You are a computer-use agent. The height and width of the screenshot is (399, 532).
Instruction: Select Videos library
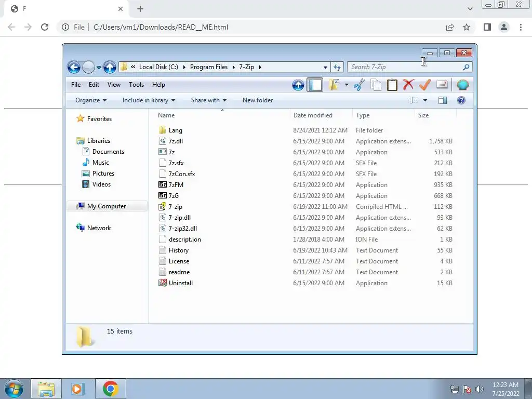pyautogui.click(x=101, y=184)
